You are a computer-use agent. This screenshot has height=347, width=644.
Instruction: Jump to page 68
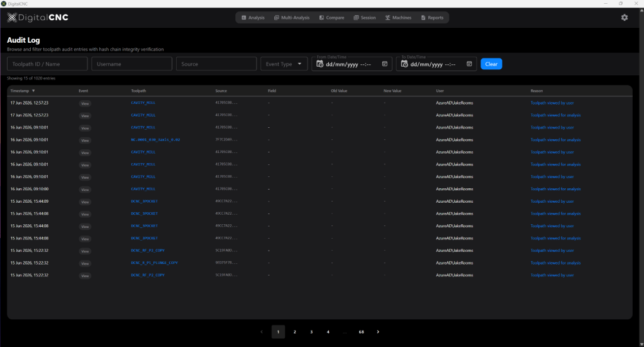[361, 332]
